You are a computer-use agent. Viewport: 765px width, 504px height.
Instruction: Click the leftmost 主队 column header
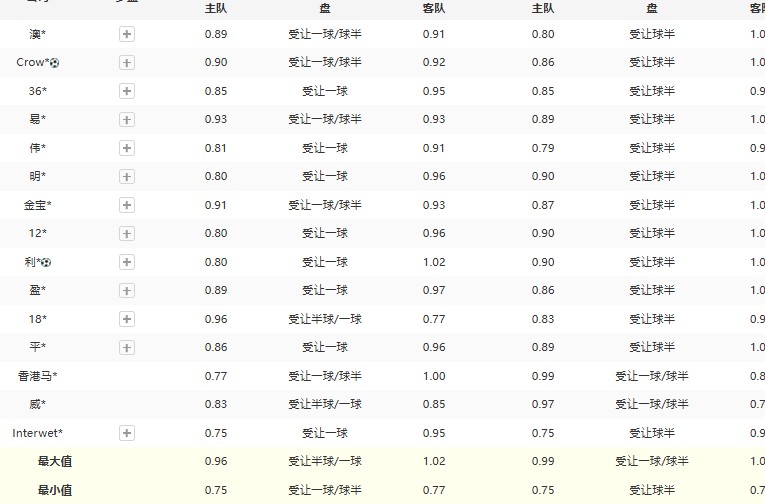[215, 8]
